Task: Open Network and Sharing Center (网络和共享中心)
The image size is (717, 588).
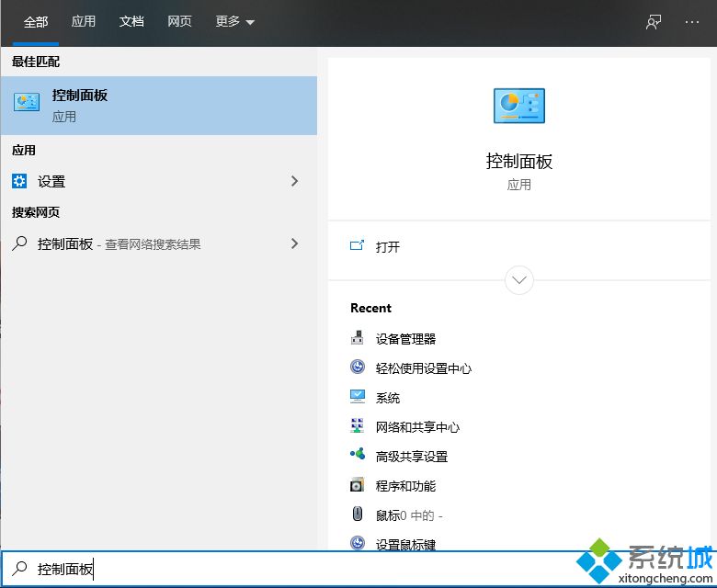Action: (x=417, y=427)
